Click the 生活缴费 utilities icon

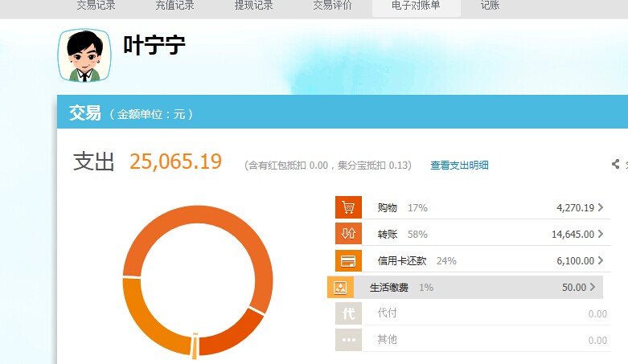coord(340,287)
